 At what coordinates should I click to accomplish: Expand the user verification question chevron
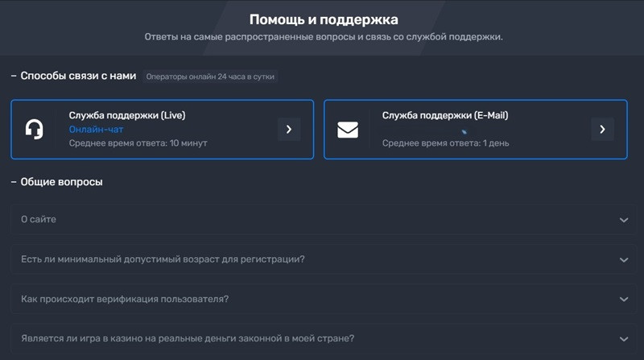click(624, 299)
